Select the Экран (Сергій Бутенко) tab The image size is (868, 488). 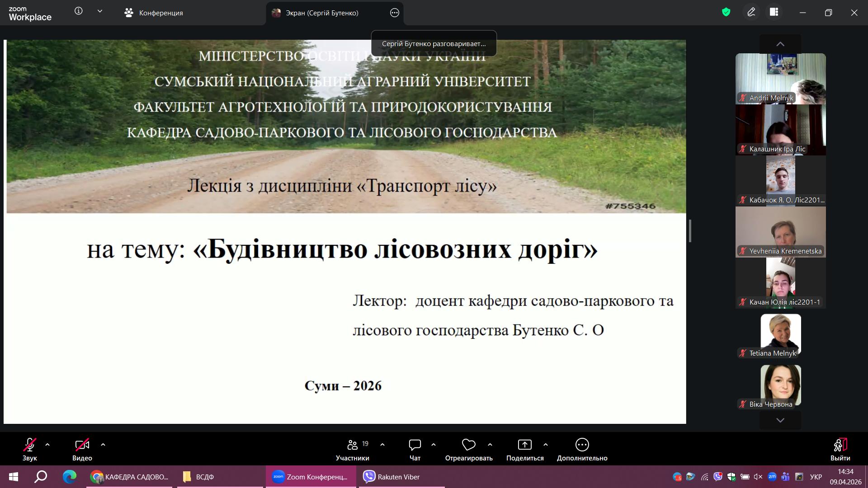pyautogui.click(x=322, y=13)
